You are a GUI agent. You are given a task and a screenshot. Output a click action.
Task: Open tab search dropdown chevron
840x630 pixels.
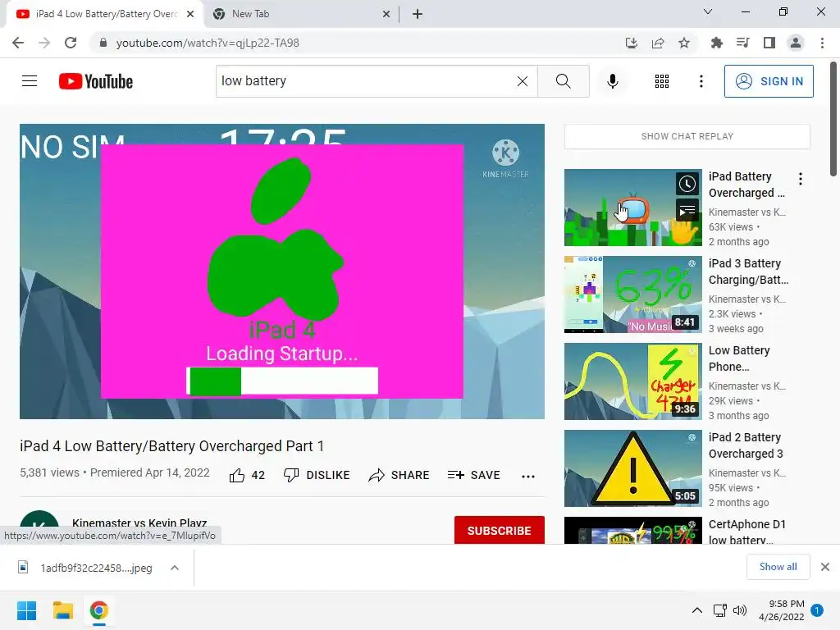708,11
